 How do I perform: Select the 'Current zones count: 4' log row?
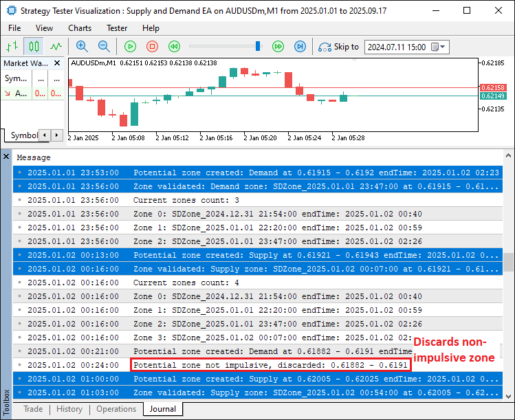[258, 283]
